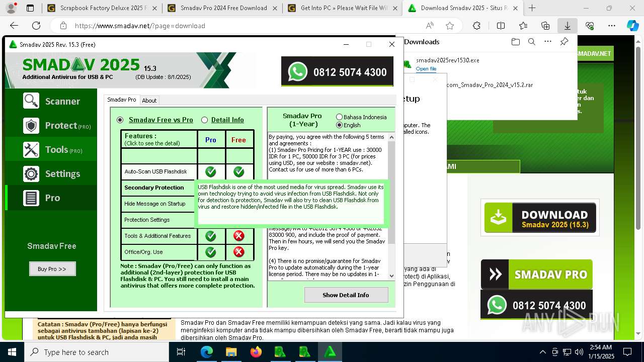The width and height of the screenshot is (644, 362).
Task: Open browser tab actions menu icon
Action: tap(30, 8)
